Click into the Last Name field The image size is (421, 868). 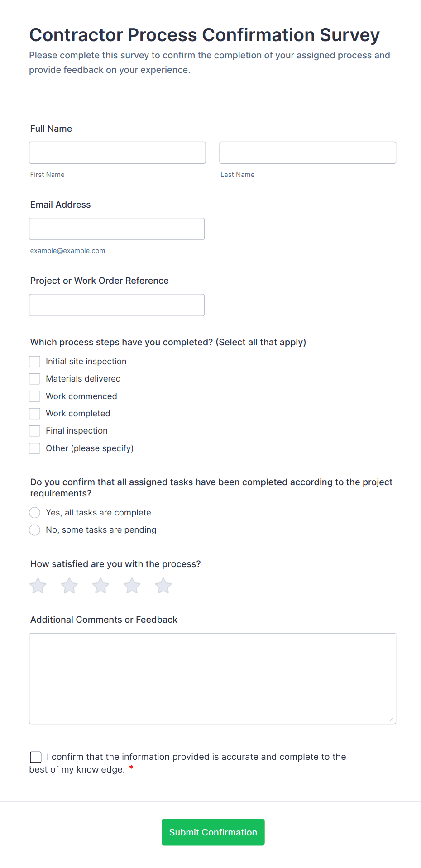tap(307, 153)
